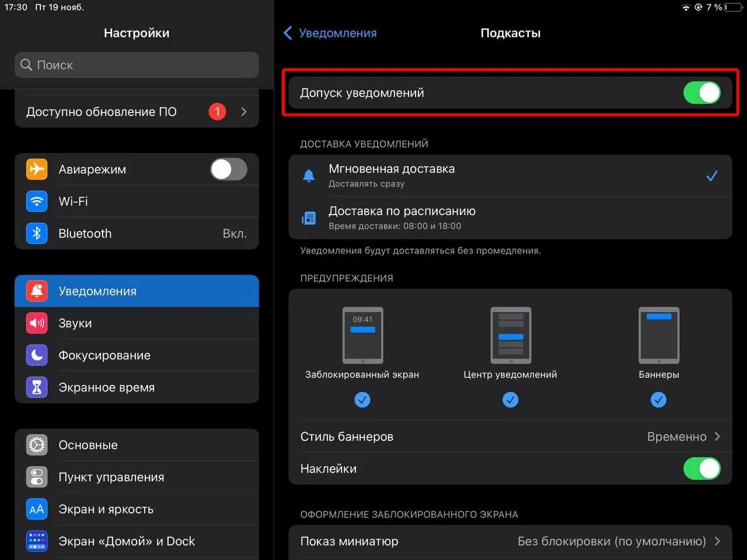The image size is (747, 560).
Task: Tap the 17:30 clock in status bar
Action: coord(16,7)
